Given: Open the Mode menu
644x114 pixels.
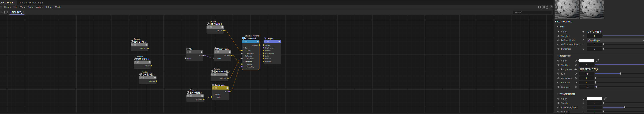Looking at the screenshot, I should [x=58, y=7].
